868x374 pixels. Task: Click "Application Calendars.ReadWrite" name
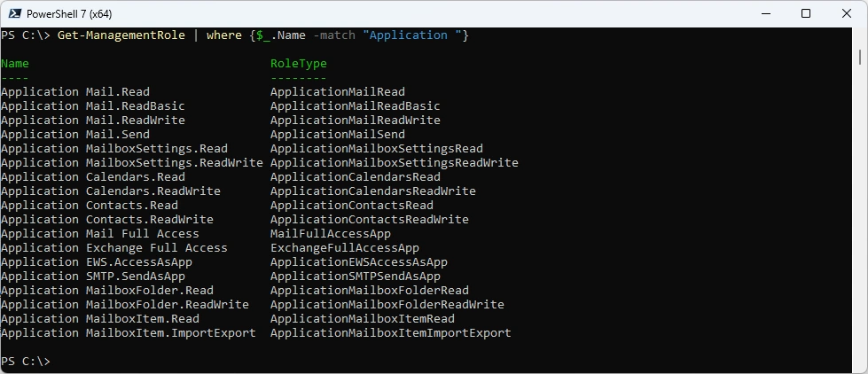[x=110, y=191]
